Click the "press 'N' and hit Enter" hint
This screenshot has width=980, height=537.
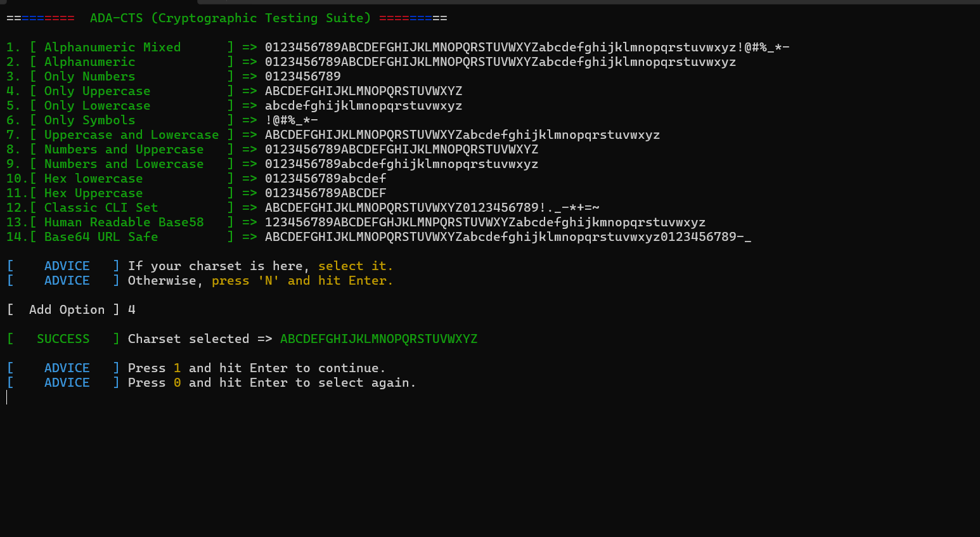[x=302, y=281]
